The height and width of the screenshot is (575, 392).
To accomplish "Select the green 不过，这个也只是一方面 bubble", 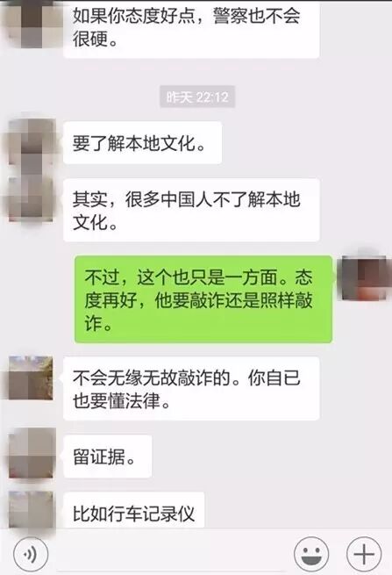I will [203, 299].
